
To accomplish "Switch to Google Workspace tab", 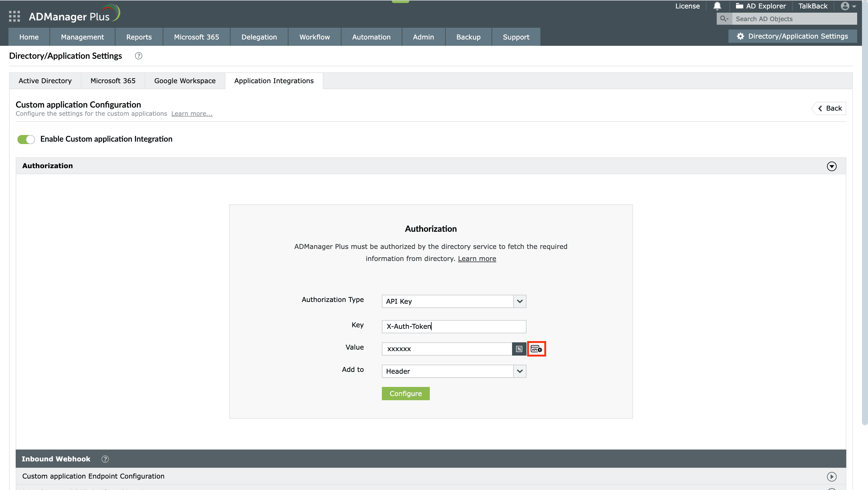I will pos(185,81).
